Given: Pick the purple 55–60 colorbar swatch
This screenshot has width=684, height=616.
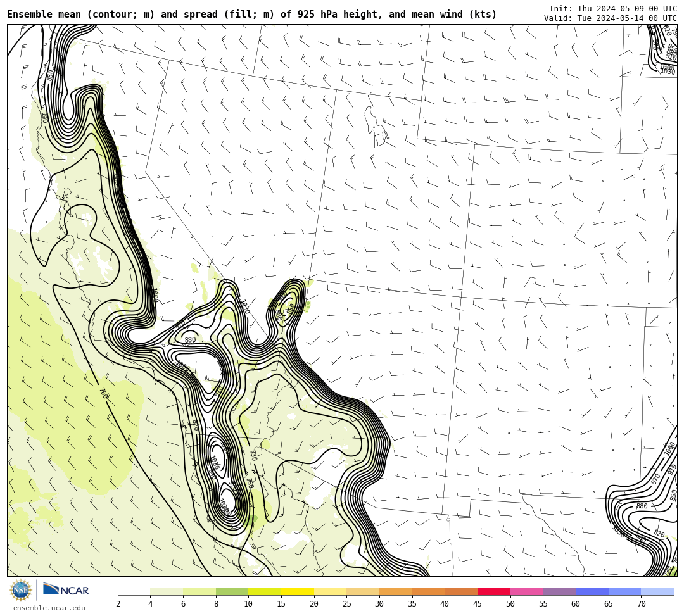Looking at the screenshot, I should [x=559, y=591].
